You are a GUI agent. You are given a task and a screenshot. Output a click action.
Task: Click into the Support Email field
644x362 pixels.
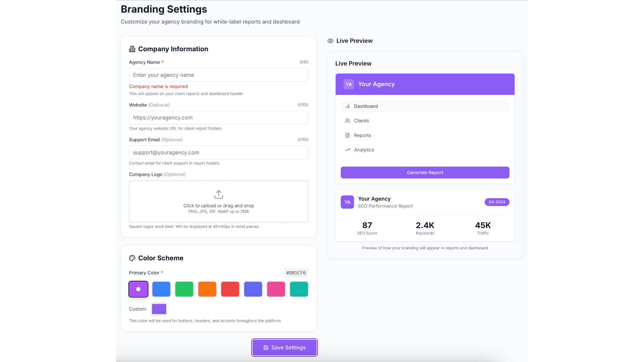pos(218,153)
